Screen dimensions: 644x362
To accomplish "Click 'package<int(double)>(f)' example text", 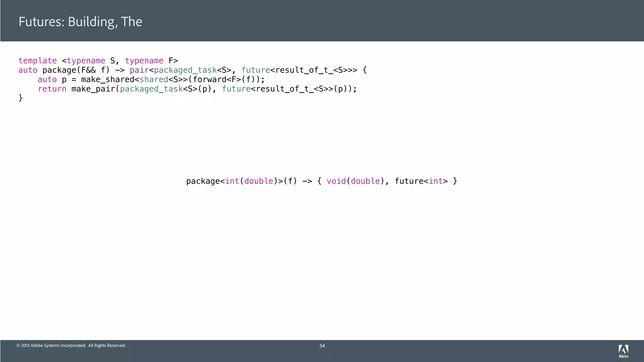I will coord(241,181).
